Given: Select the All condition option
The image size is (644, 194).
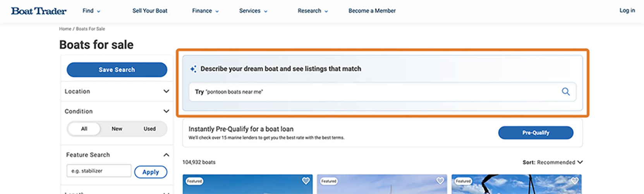Looking at the screenshot, I should tap(84, 129).
